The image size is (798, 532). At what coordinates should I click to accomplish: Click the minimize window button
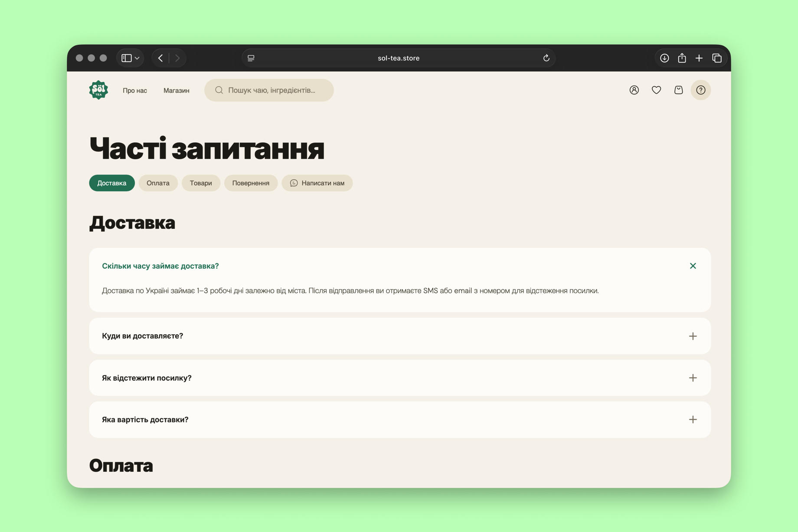point(91,58)
